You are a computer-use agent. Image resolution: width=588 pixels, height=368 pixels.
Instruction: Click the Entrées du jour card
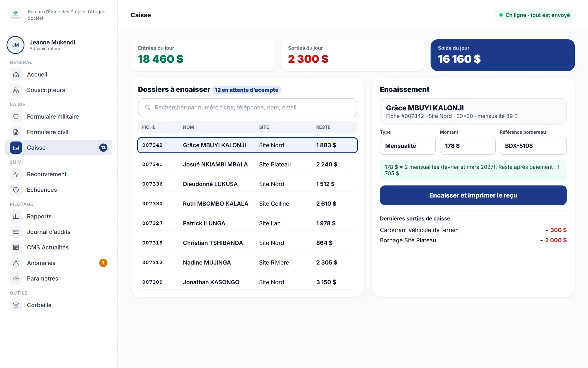click(203, 55)
